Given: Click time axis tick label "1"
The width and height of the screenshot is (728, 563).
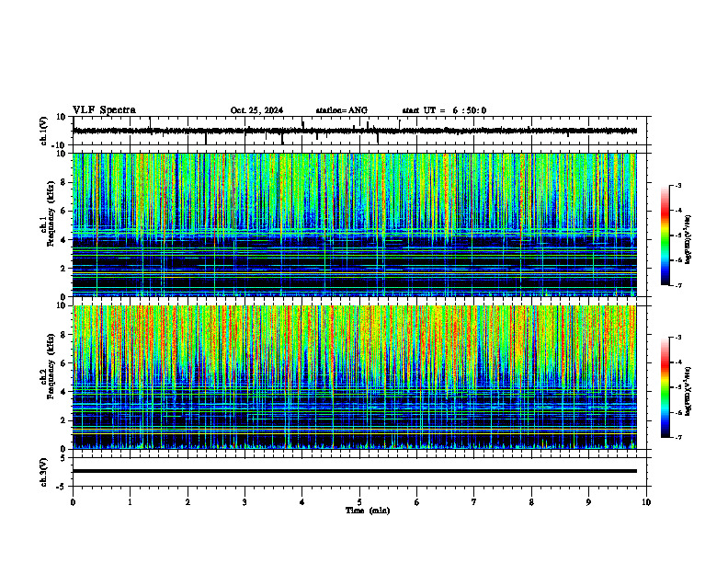Looking at the screenshot, I should (x=130, y=502).
